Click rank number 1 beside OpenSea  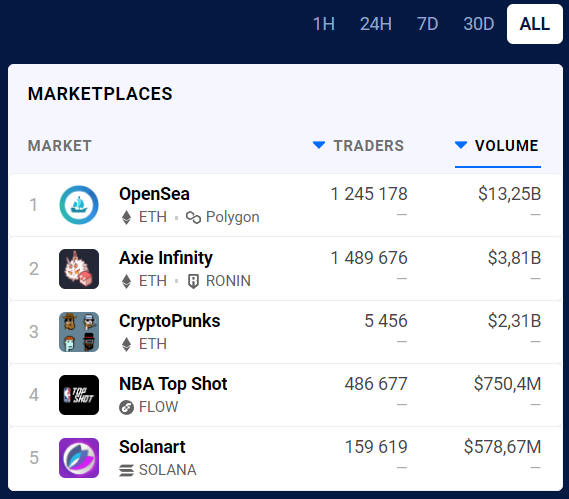point(33,205)
